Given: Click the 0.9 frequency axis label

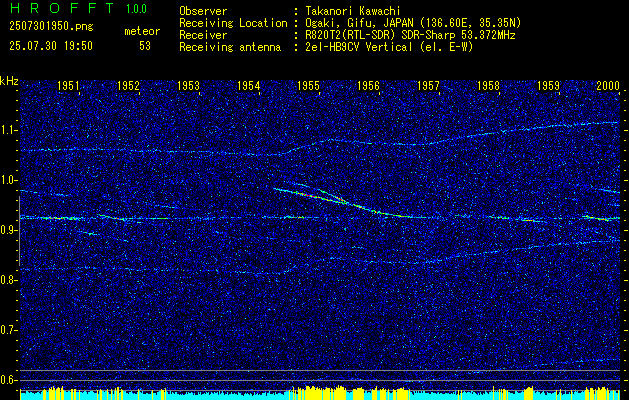Looking at the screenshot, I should coord(7,230).
